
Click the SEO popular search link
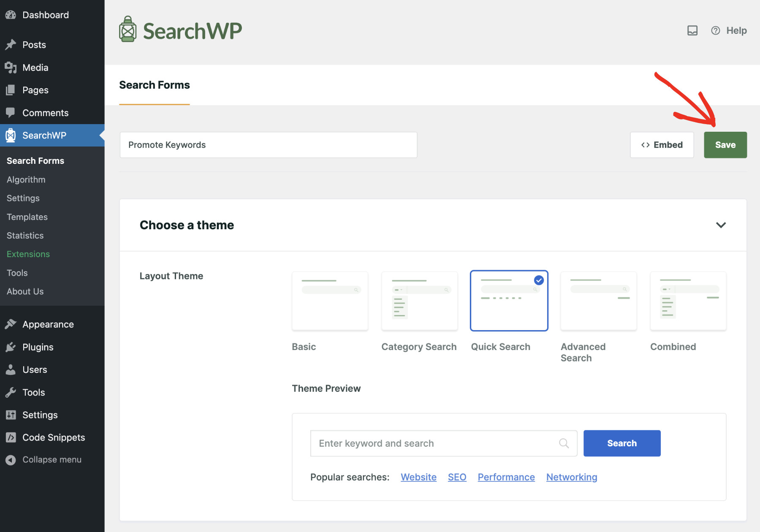point(457,477)
